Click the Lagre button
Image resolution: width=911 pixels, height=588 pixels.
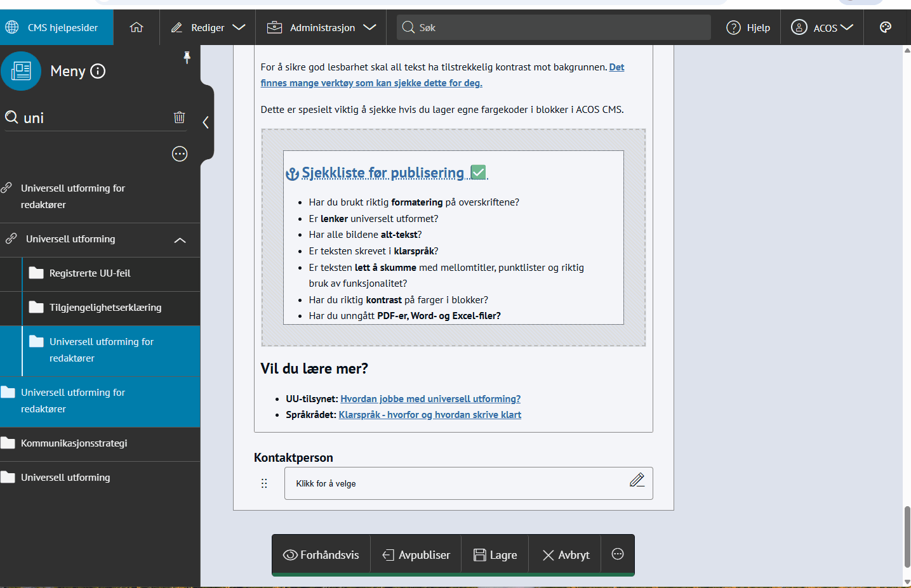495,555
